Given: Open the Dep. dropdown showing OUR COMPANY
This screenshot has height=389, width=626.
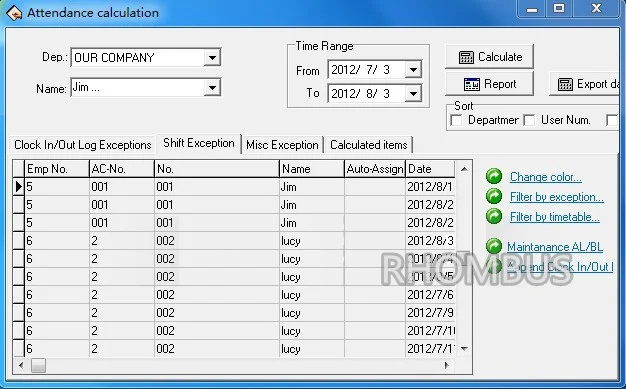Looking at the screenshot, I should (212, 58).
